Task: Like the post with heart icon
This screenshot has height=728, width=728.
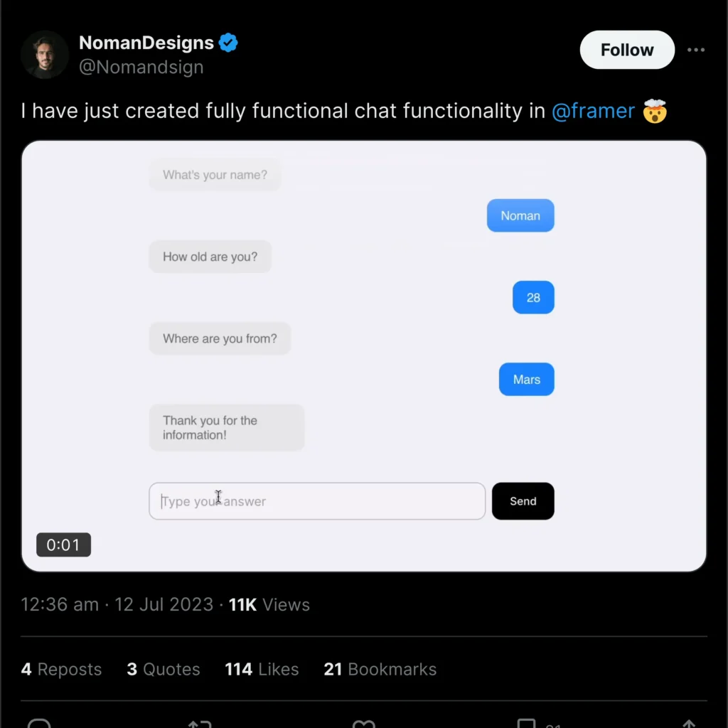Action: tap(363, 724)
